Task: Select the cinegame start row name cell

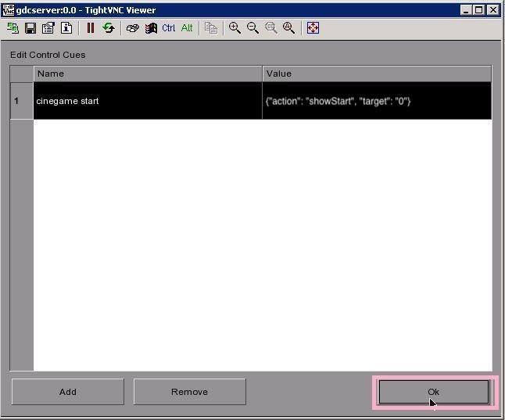Action: pyautogui.click(x=148, y=101)
